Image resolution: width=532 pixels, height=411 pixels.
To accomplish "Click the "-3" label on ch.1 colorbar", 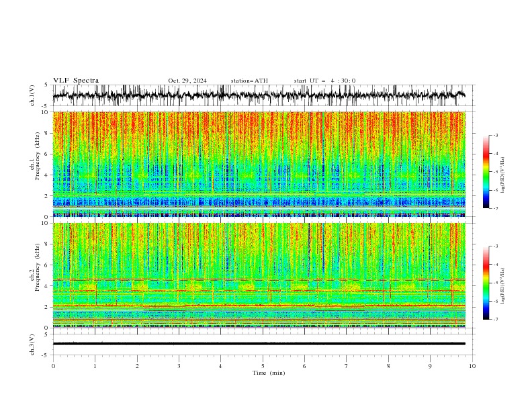I will point(495,135).
